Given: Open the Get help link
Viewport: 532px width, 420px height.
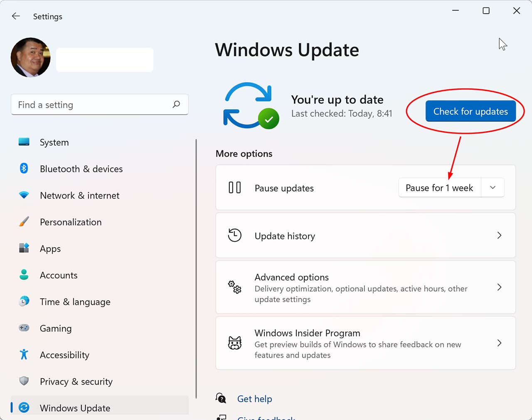Looking at the screenshot, I should click(x=254, y=398).
